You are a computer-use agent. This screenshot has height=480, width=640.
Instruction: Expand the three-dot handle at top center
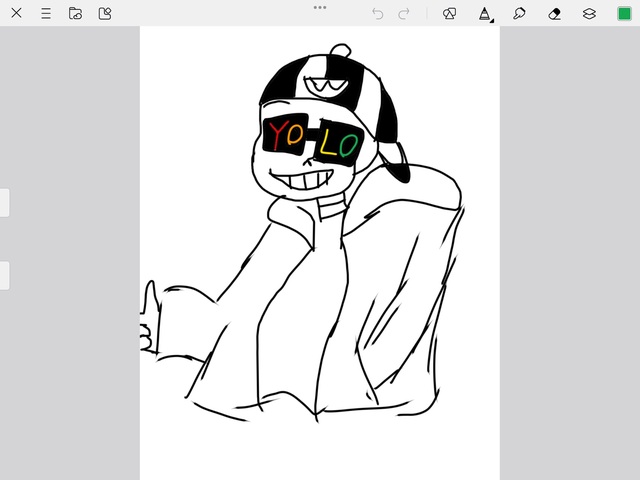coord(320,7)
